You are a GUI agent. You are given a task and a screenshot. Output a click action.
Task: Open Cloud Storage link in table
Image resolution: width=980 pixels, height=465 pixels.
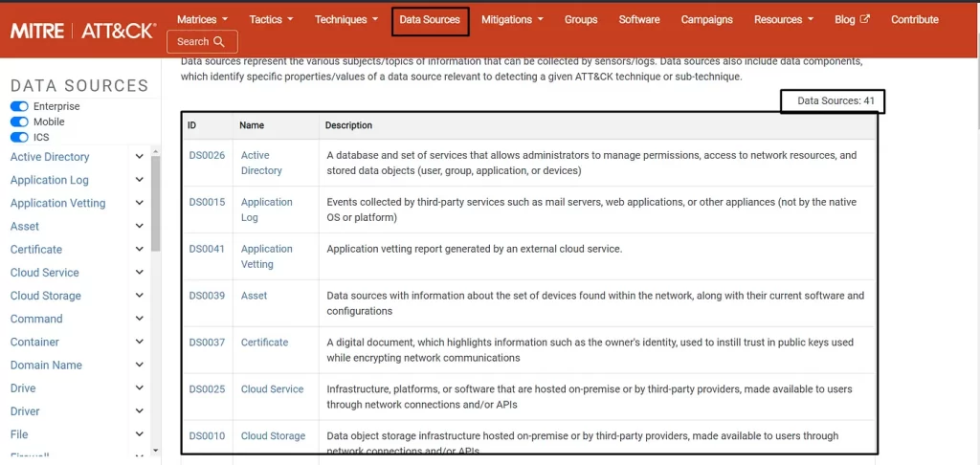(273, 435)
